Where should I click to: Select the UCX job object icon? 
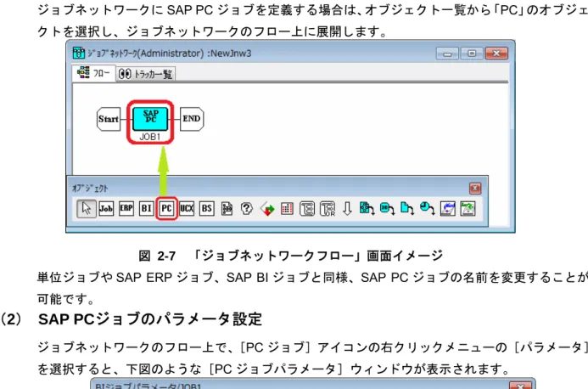[x=187, y=208]
